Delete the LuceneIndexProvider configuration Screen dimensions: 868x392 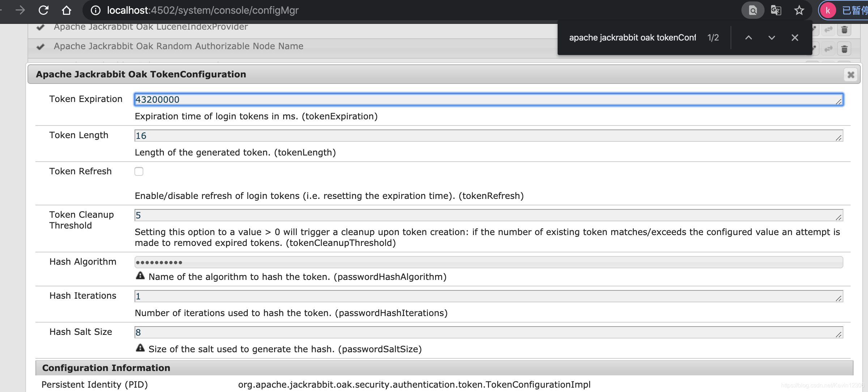click(844, 30)
